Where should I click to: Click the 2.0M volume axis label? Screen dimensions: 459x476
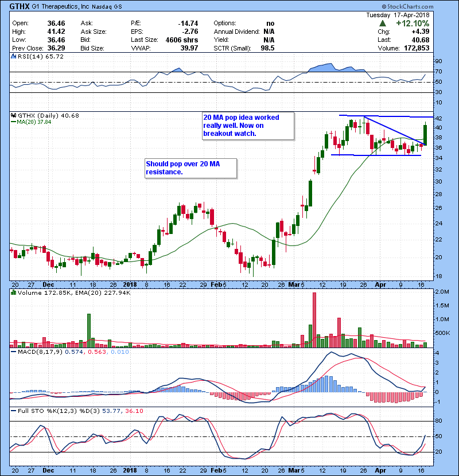[x=442, y=292]
